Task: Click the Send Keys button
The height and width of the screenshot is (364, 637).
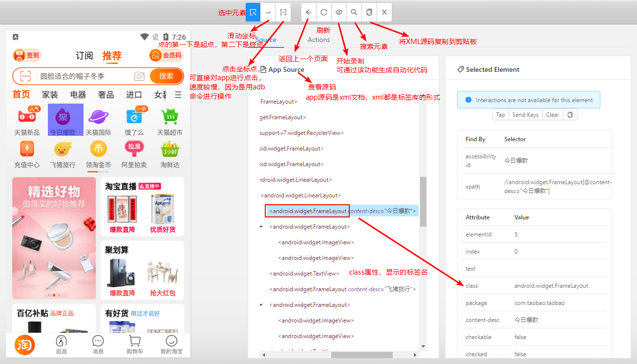Action: click(x=525, y=115)
